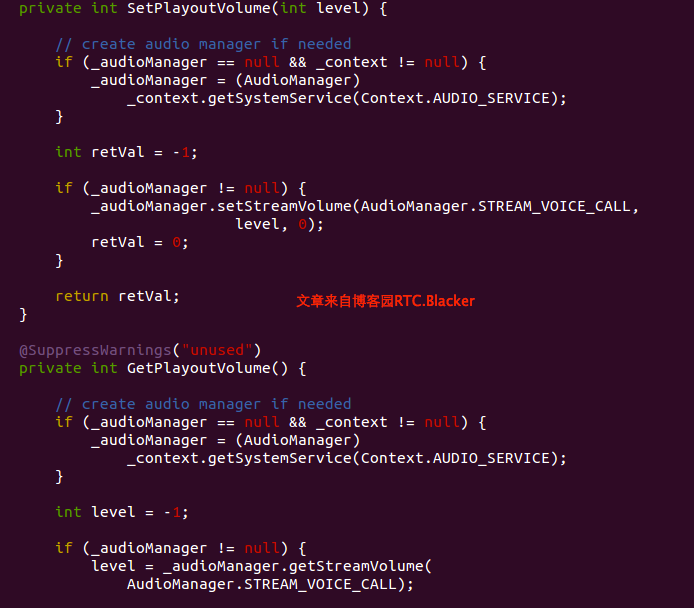Click STREAM_VOICE_CALL on the last line
The height and width of the screenshot is (608, 694).
click(320, 584)
